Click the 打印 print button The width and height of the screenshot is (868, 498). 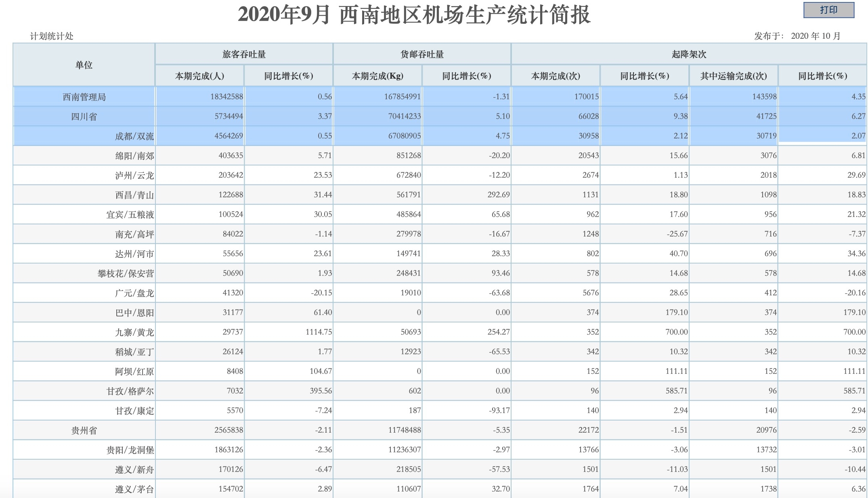click(828, 10)
